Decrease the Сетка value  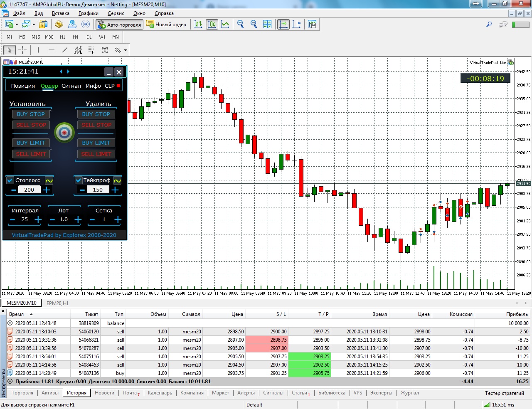coord(92,219)
